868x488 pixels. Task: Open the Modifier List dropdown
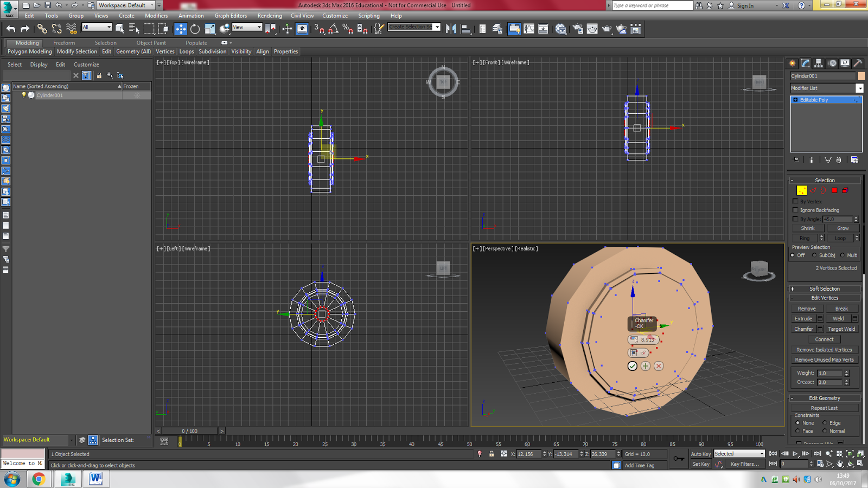(x=859, y=88)
